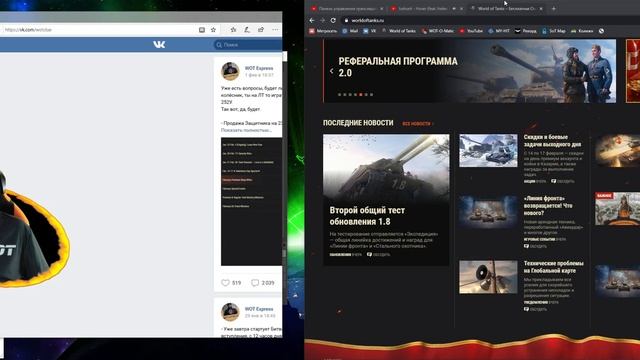Open the dark schedule image in the VK post
This screenshot has height=360, width=640.
[251, 202]
